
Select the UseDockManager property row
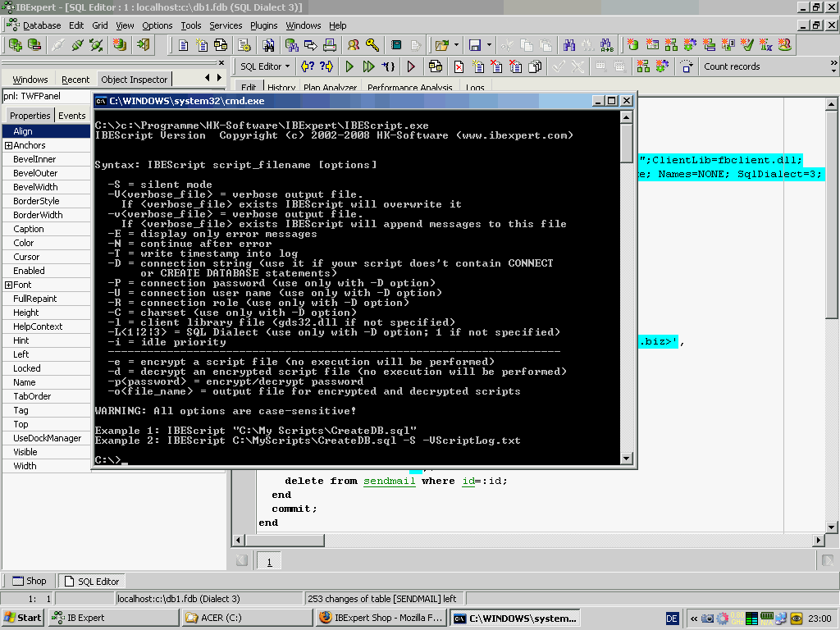[x=47, y=438]
